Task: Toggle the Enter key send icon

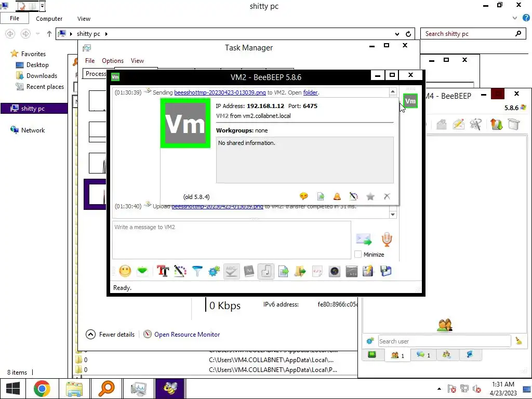Action: (266, 271)
